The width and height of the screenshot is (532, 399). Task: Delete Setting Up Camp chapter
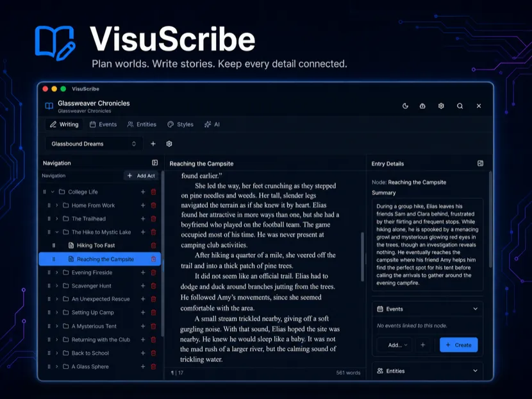[153, 312]
